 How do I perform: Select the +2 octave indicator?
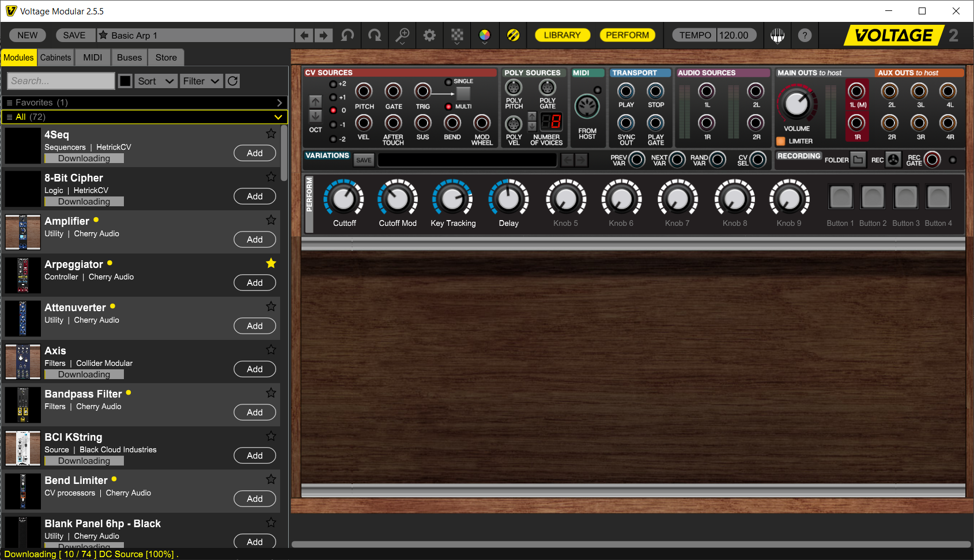pos(333,84)
